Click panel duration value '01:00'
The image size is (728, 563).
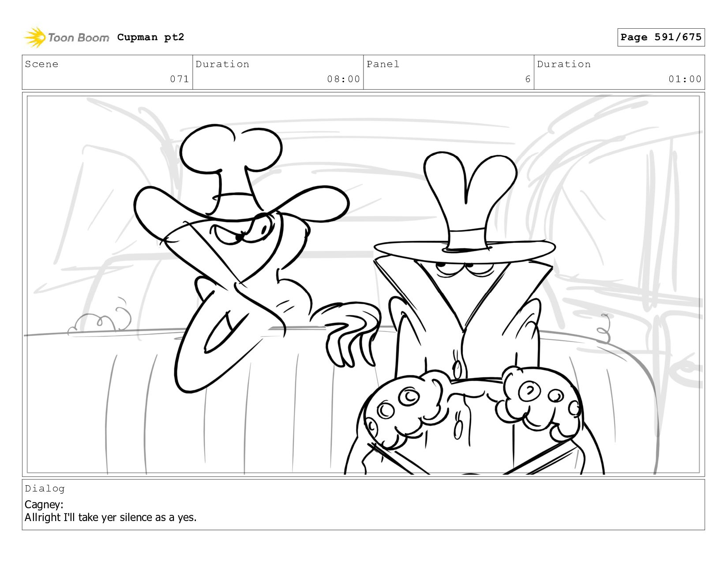[685, 79]
